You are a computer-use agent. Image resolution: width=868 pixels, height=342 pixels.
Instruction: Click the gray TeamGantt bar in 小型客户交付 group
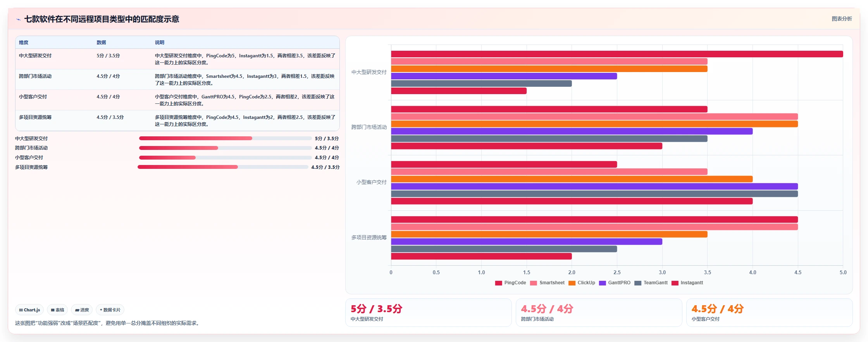(x=594, y=194)
